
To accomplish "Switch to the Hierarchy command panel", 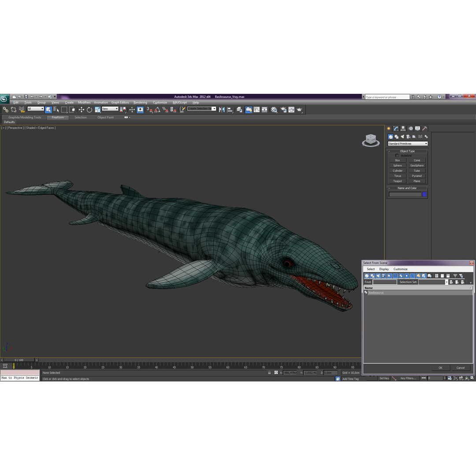I will point(403,129).
